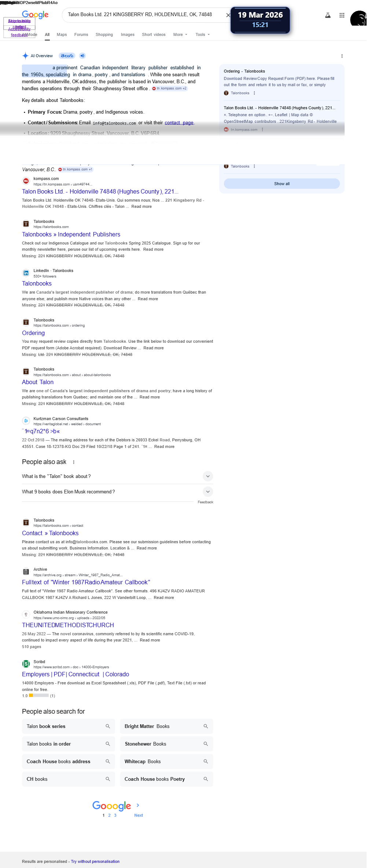
Task: Open AI Overview three-dot options menu
Action: click(342, 56)
